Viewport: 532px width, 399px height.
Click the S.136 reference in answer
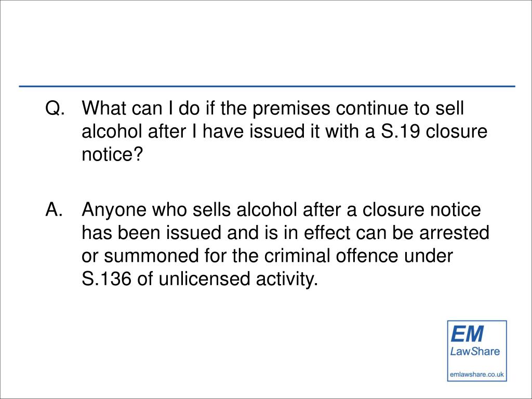106,278
